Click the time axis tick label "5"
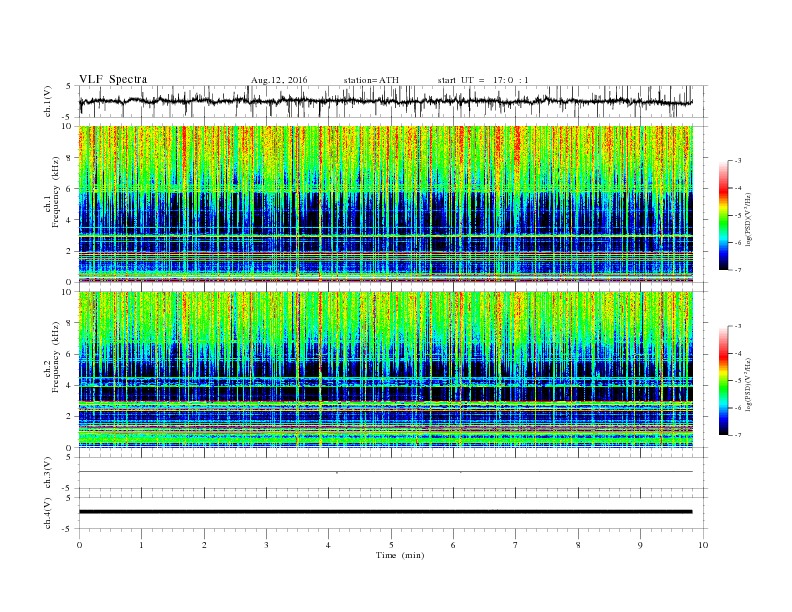 pyautogui.click(x=391, y=545)
